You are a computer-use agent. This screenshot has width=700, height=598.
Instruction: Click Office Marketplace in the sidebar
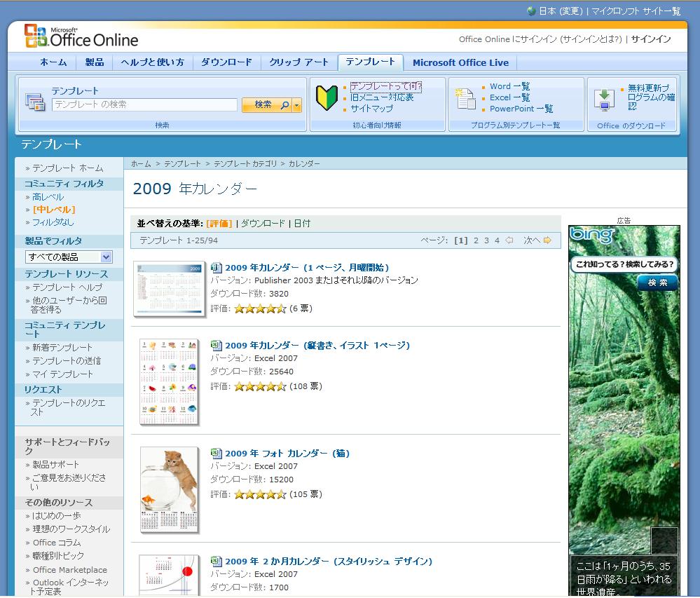(x=70, y=570)
